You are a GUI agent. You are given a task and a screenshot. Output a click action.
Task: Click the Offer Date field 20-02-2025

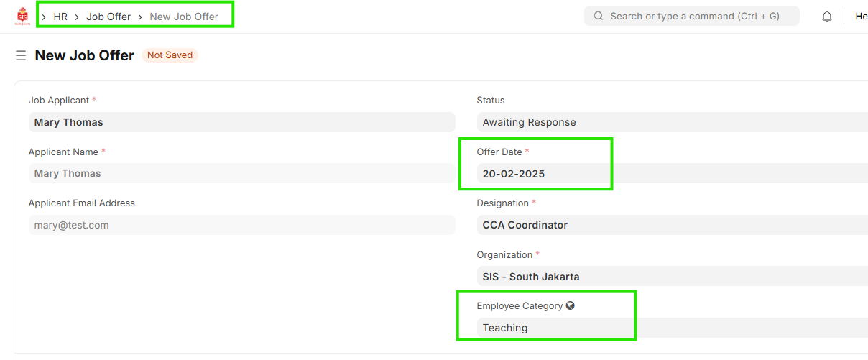pyautogui.click(x=672, y=174)
